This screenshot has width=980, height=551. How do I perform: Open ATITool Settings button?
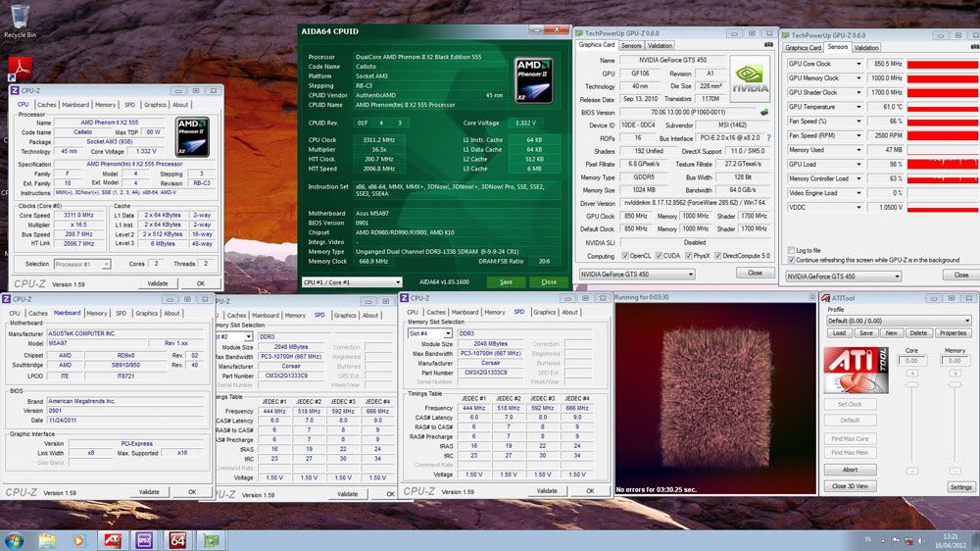point(960,486)
